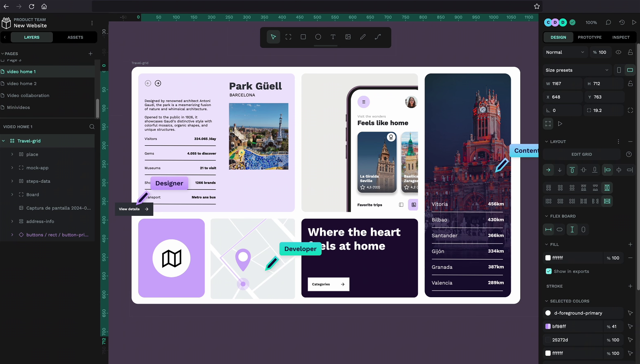The height and width of the screenshot is (364, 640).
Task: Select the Board frame tool
Action: tap(288, 37)
